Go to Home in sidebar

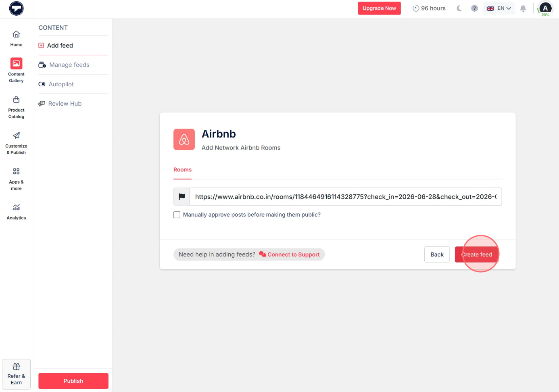tap(16, 39)
